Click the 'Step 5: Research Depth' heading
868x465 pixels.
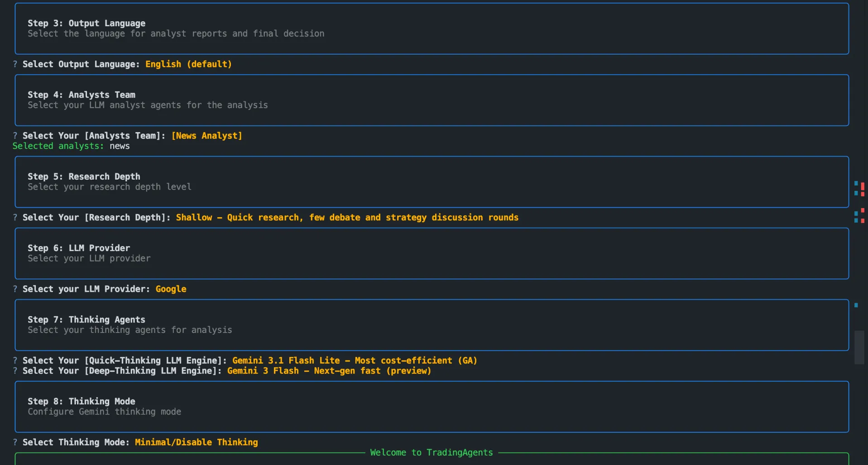(x=84, y=176)
